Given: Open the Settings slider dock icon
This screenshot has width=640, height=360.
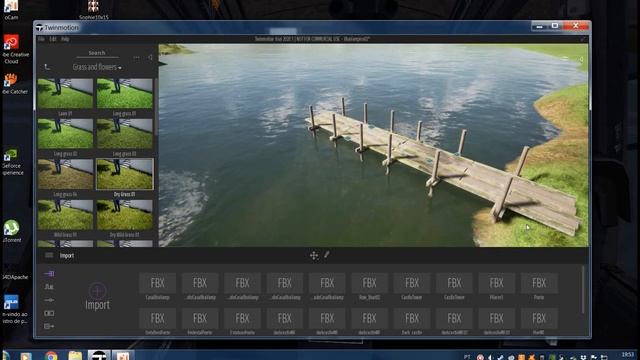Looking at the screenshot, I should (49, 300).
